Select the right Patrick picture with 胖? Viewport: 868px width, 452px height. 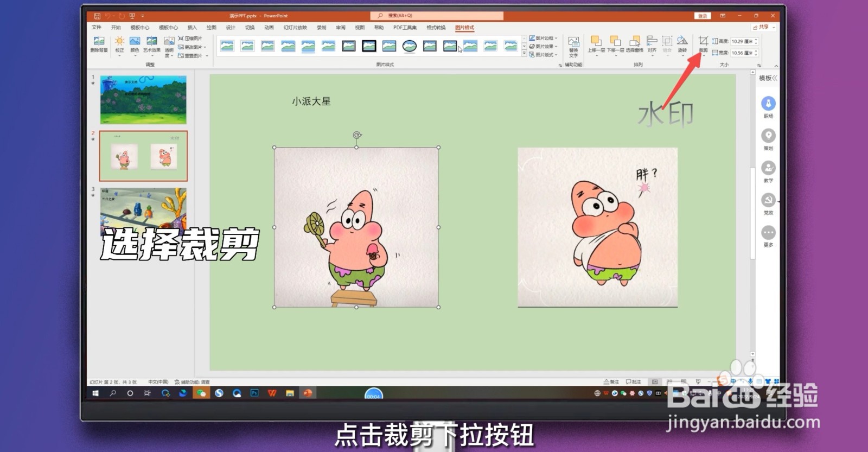click(x=597, y=227)
